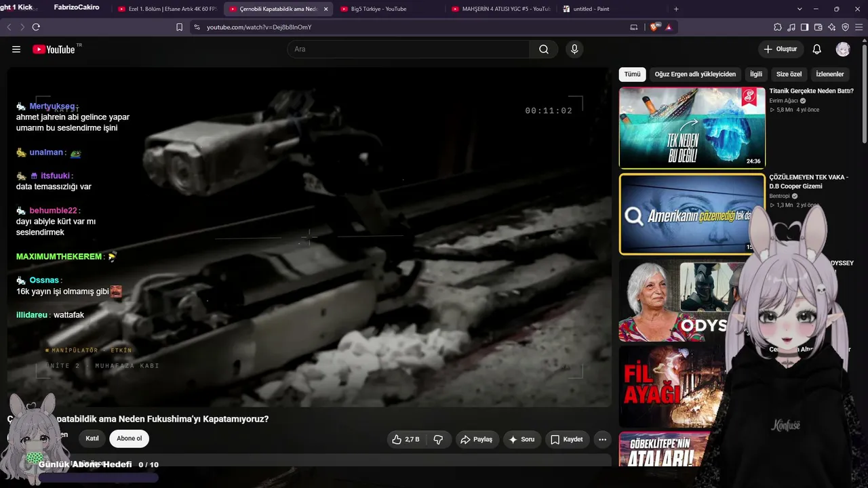Open a new browser tab

[676, 9]
